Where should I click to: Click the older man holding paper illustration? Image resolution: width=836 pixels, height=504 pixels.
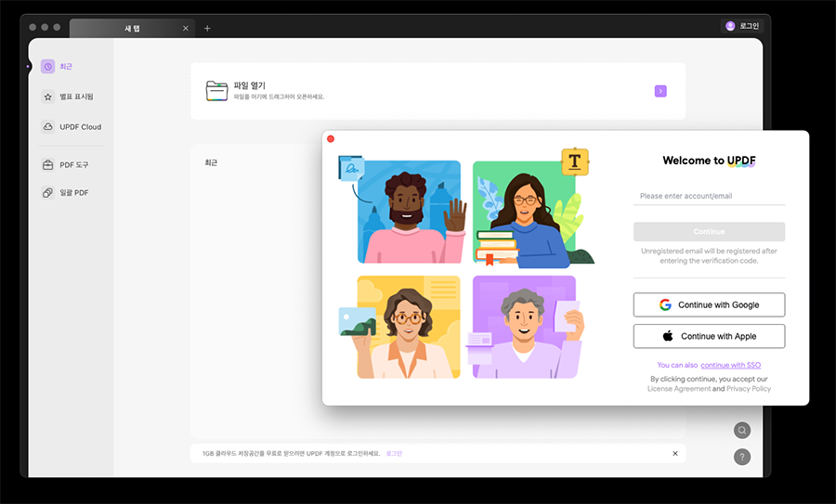pos(525,327)
